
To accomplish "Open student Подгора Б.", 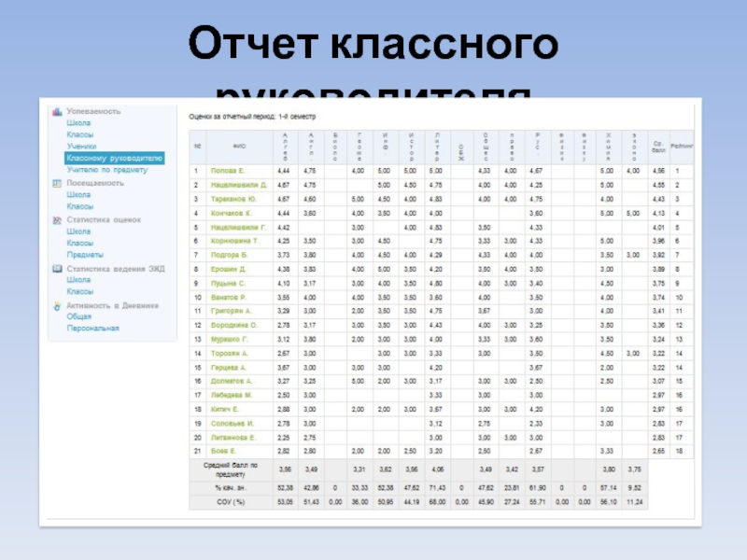I will pyautogui.click(x=229, y=255).
